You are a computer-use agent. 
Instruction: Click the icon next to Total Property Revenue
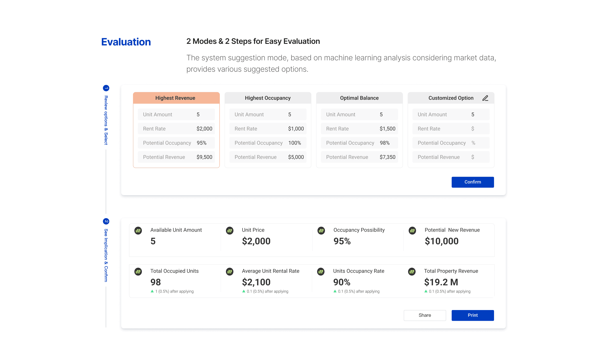click(412, 271)
